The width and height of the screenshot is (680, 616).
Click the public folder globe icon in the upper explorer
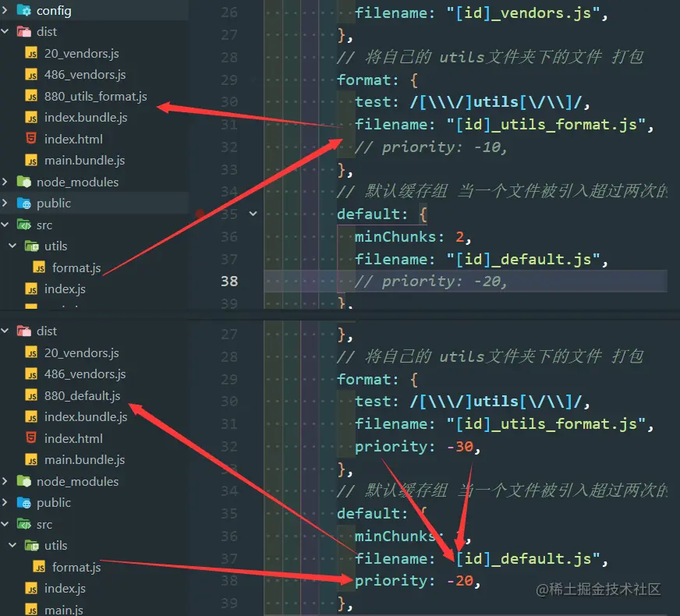pos(24,203)
